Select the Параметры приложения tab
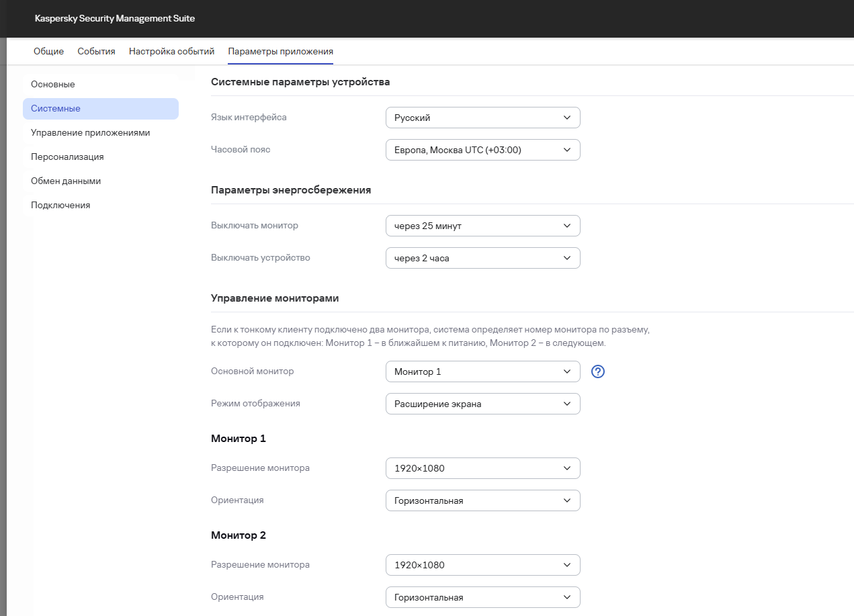 click(280, 52)
